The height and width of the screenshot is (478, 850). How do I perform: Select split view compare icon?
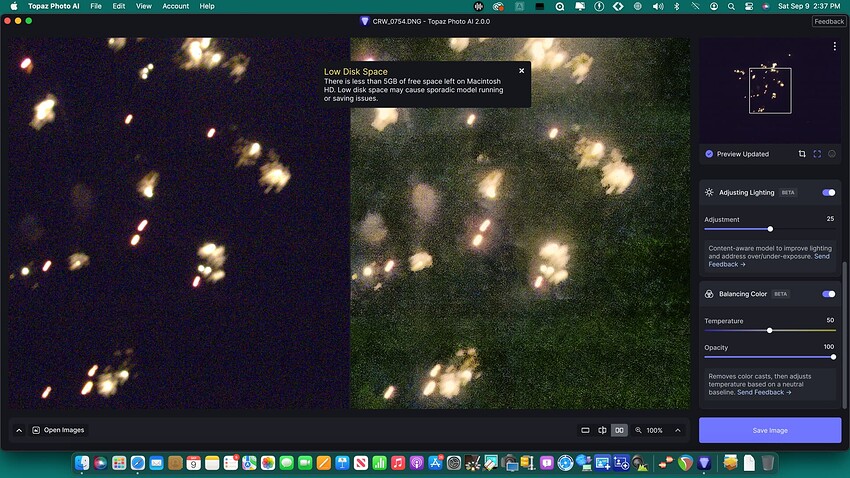click(x=602, y=430)
